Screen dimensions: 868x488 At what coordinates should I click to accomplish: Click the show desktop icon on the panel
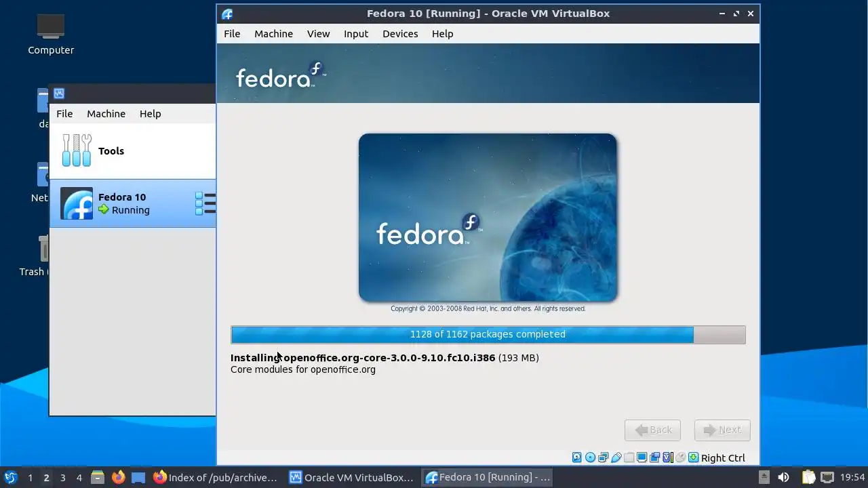138,477
